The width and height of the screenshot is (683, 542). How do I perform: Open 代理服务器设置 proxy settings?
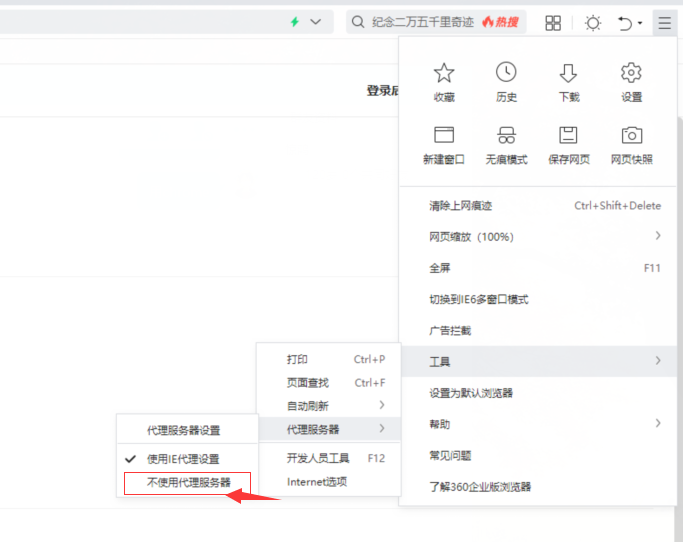pos(187,430)
